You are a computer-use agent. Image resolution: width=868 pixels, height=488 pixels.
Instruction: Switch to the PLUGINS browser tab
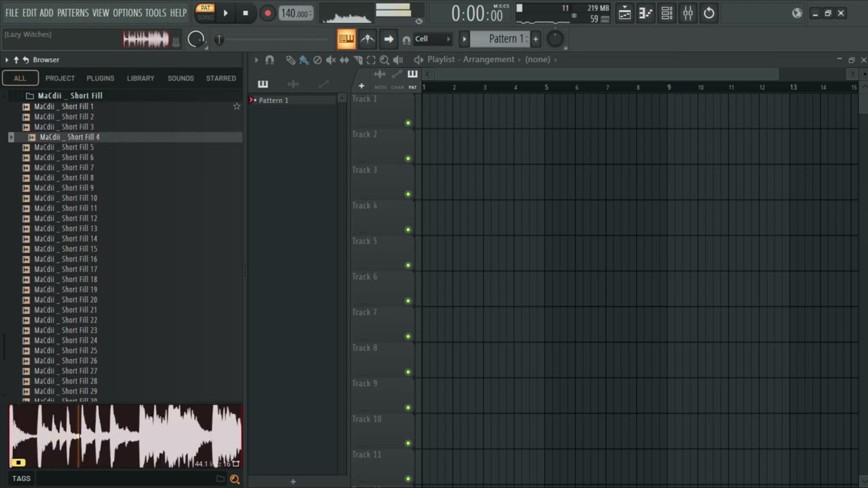coord(100,78)
